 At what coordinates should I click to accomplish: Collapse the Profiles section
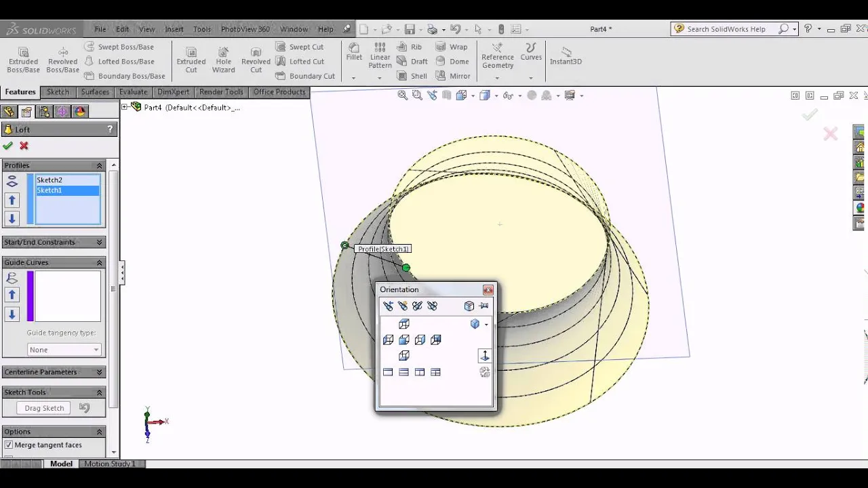click(99, 165)
